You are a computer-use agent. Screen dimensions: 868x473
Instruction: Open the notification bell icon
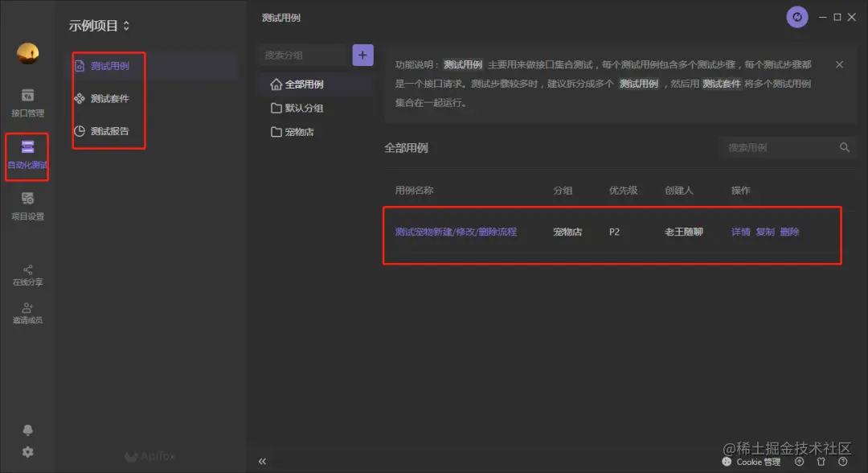point(27,429)
